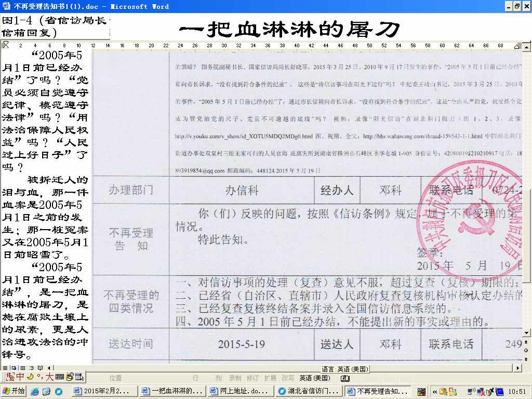Open Internet Explorer from quick launch

tap(35, 391)
